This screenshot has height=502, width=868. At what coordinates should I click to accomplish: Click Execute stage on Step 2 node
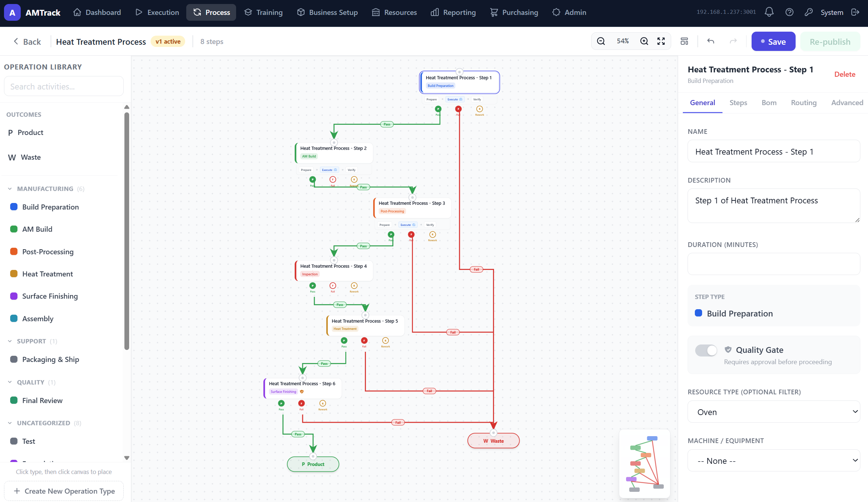[x=329, y=170]
